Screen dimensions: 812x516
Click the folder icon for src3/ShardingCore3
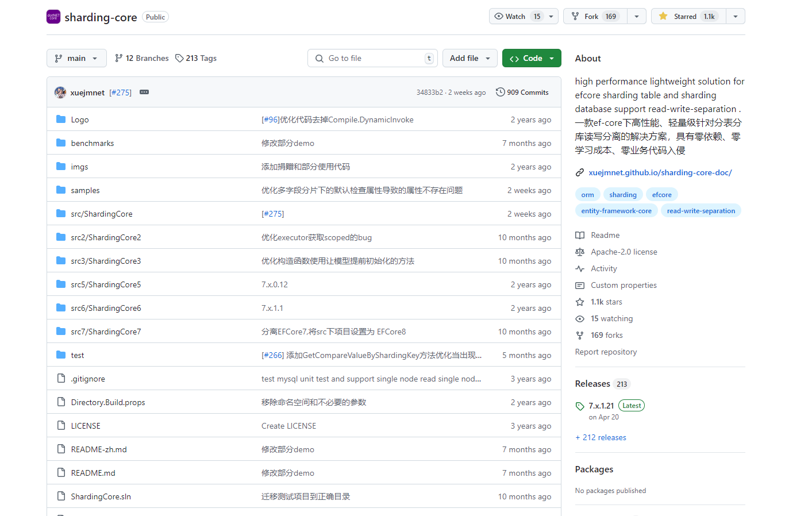61,260
